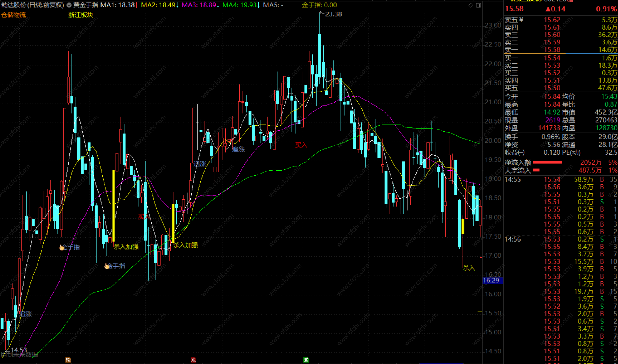The width and height of the screenshot is (618, 364).
Task: Click the diamond icon at chart top-right
Action: pos(470,5)
